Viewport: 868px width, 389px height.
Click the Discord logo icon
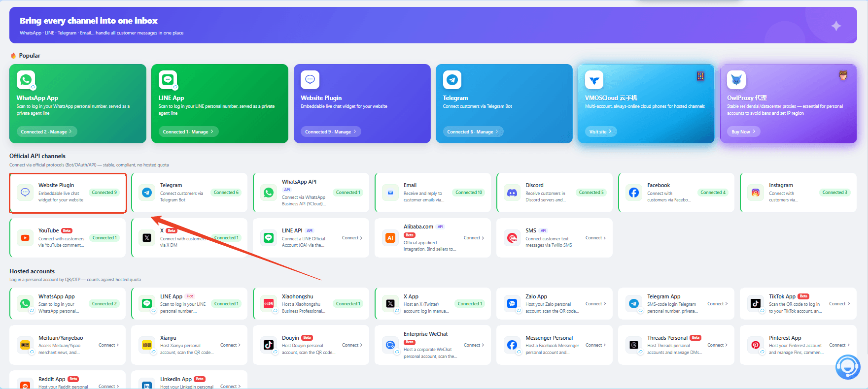[x=512, y=193]
